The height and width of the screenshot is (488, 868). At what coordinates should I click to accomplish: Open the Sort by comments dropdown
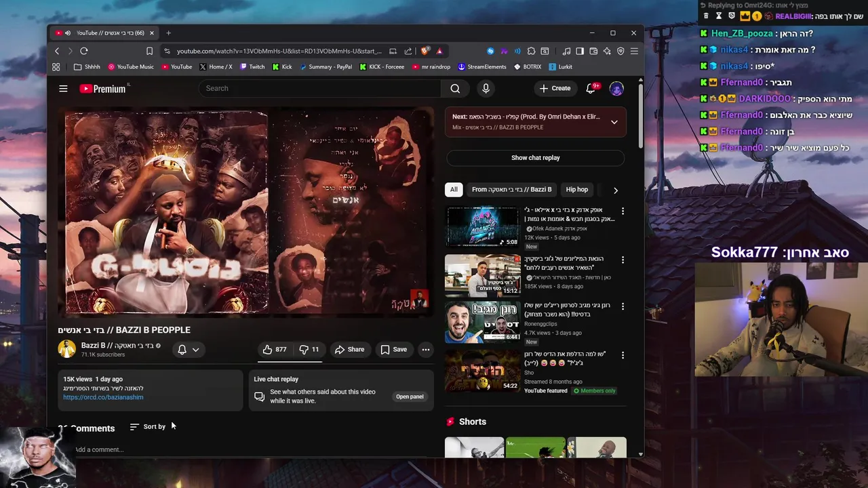148,427
